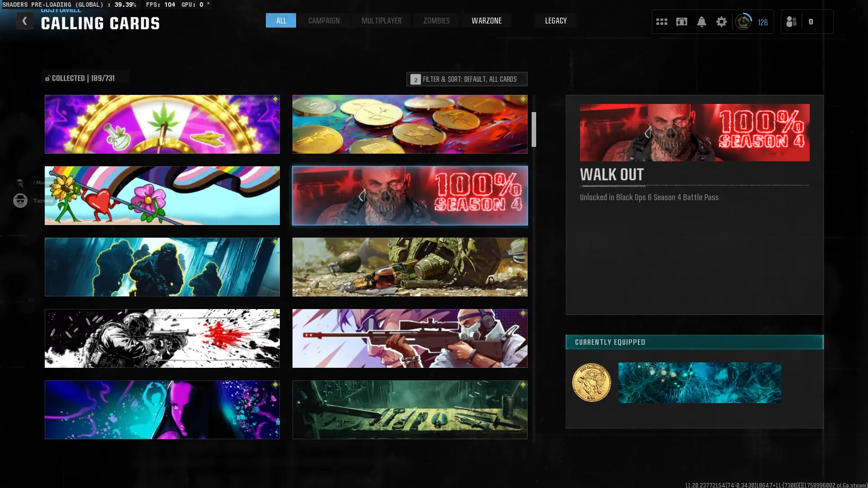Select the anime sniper calling card
This screenshot has height=488, width=868.
coord(410,338)
